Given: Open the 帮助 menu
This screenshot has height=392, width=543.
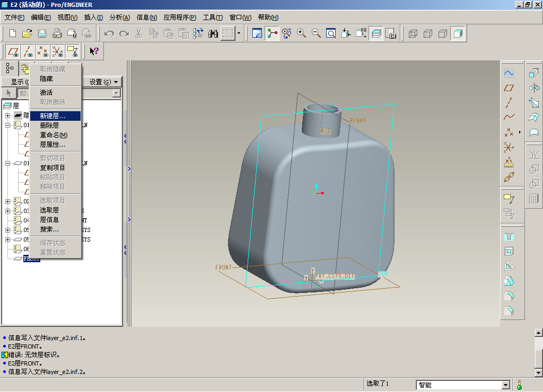Looking at the screenshot, I should point(268,17).
